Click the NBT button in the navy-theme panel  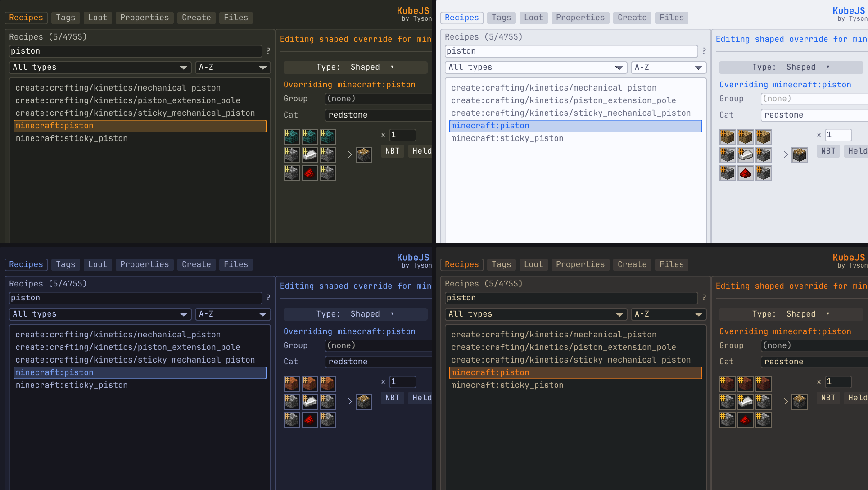click(393, 398)
